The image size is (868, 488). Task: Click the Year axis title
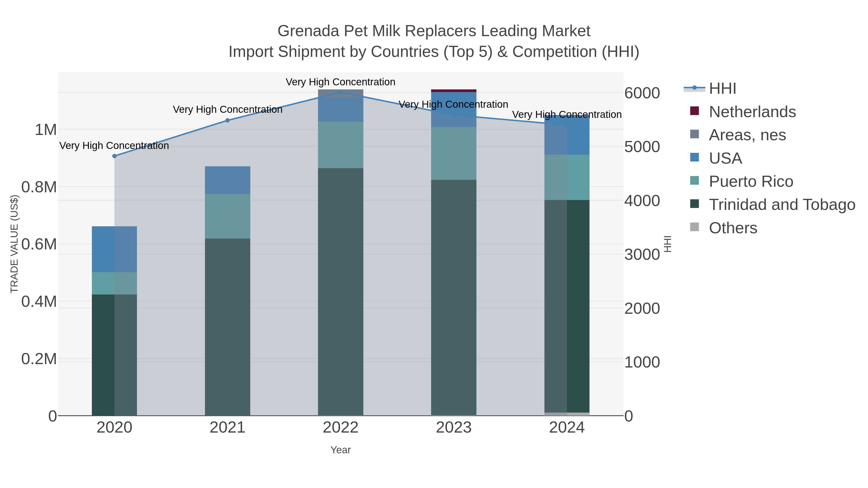[x=341, y=450]
